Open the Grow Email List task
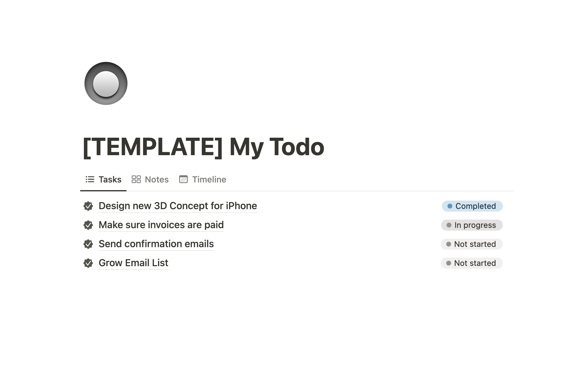Screen dimensions: 588x368 pos(133,263)
